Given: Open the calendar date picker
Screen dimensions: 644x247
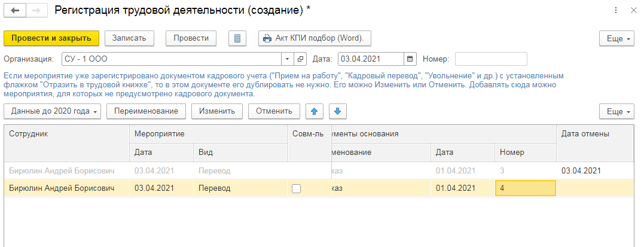Looking at the screenshot, I should pyautogui.click(x=410, y=59).
